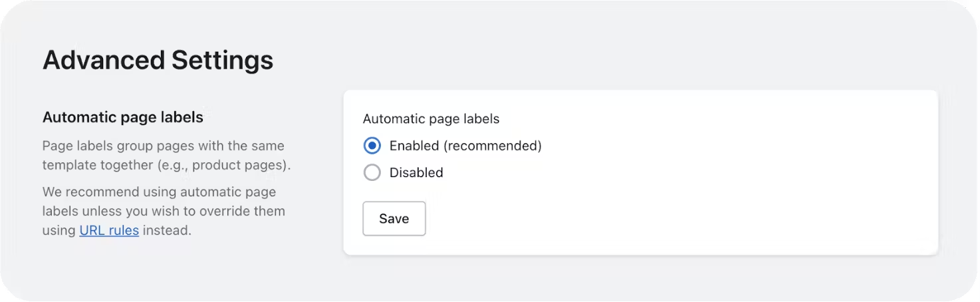
Task: Click empty space inside the white settings card
Action: (731, 173)
